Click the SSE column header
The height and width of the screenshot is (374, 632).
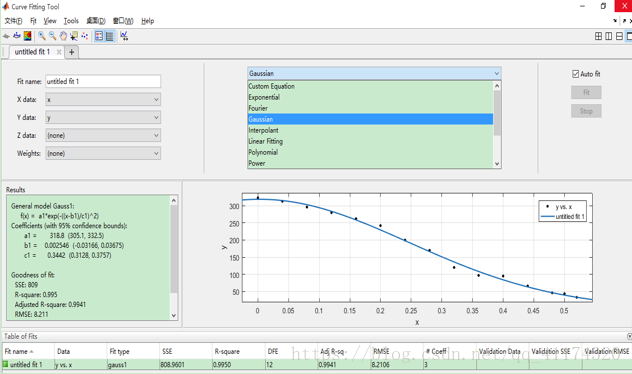[186, 351]
